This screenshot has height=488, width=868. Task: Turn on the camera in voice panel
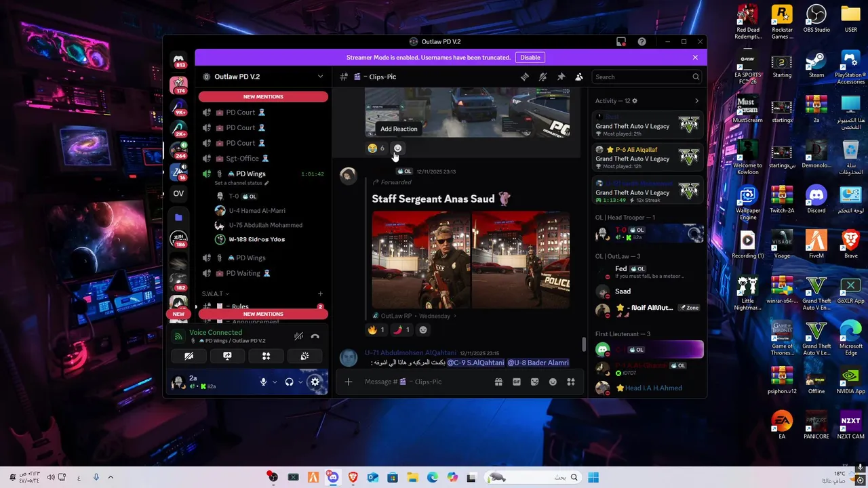click(189, 356)
